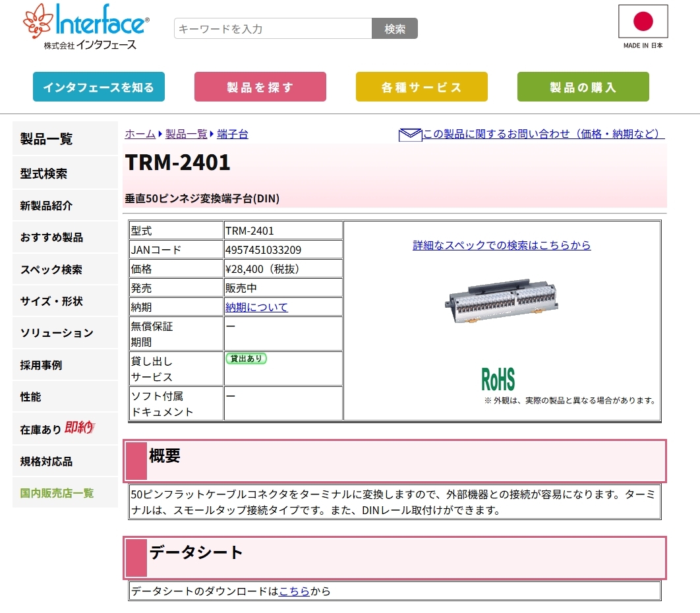This screenshot has width=700, height=613.
Task: Click the 貸出あり badge
Action: pos(246,359)
